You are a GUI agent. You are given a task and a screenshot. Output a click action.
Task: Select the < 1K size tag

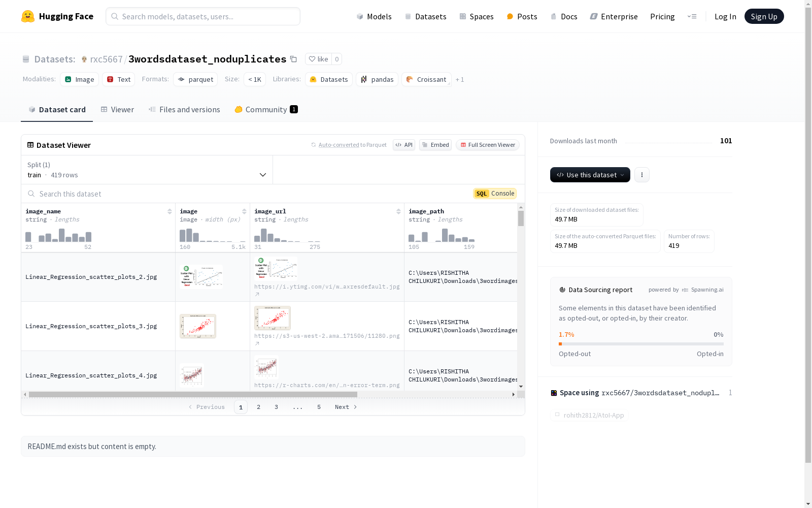(255, 79)
